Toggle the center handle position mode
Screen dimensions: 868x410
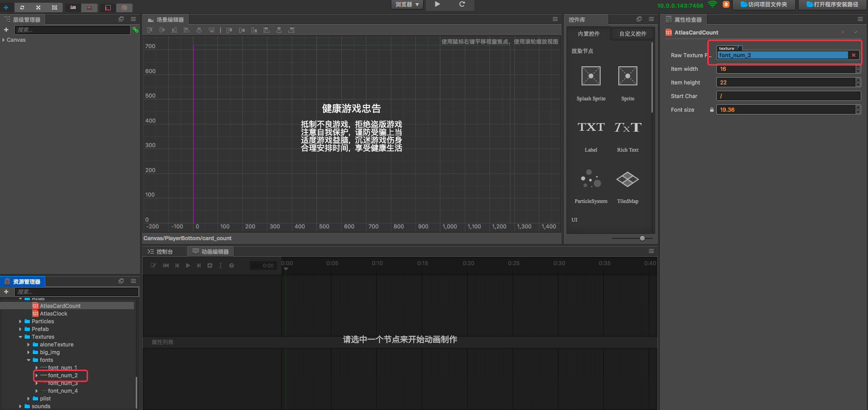(x=89, y=8)
